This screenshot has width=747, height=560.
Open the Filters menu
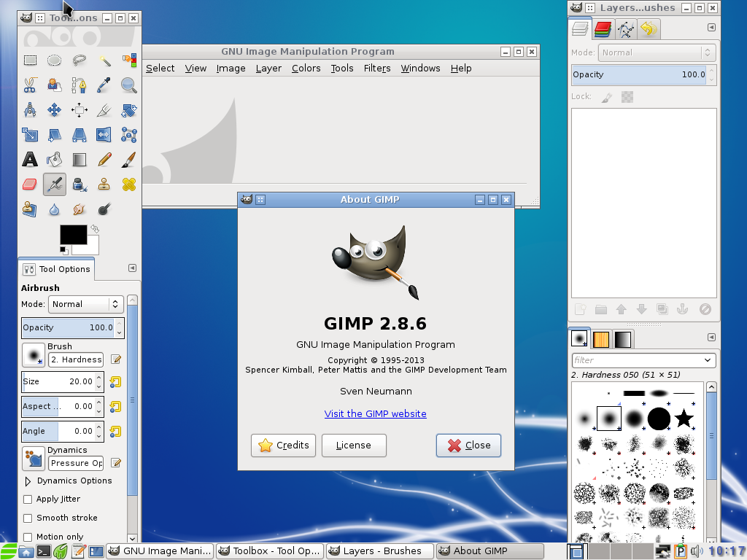coord(377,68)
